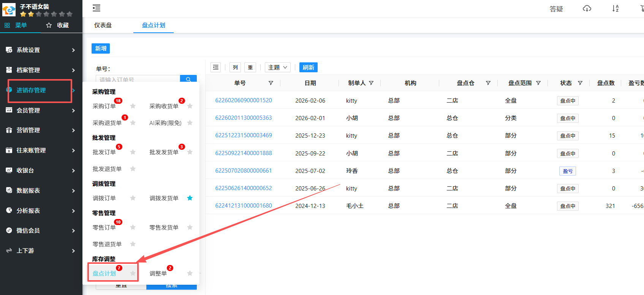Open order link 622602060900001520
This screenshot has height=295, width=644.
point(244,100)
